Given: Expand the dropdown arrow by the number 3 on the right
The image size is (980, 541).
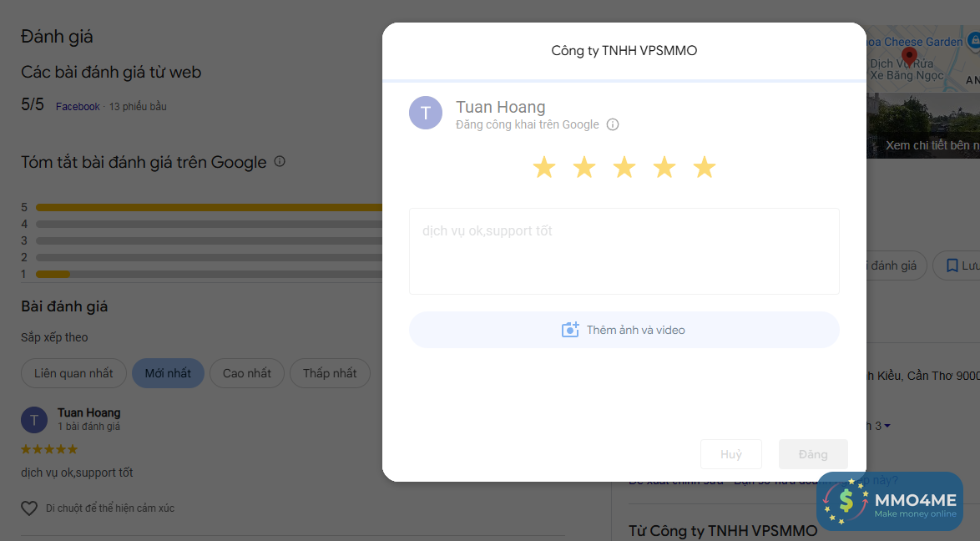Looking at the screenshot, I should tap(887, 426).
